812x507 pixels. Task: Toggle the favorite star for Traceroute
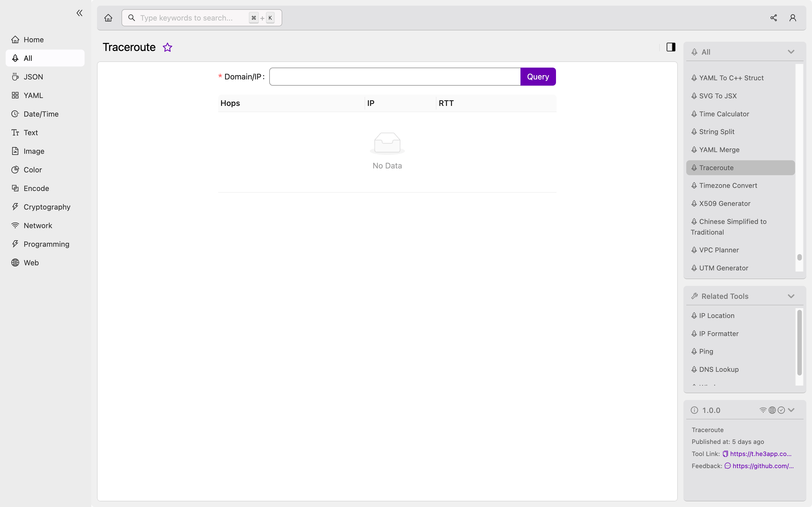167,47
